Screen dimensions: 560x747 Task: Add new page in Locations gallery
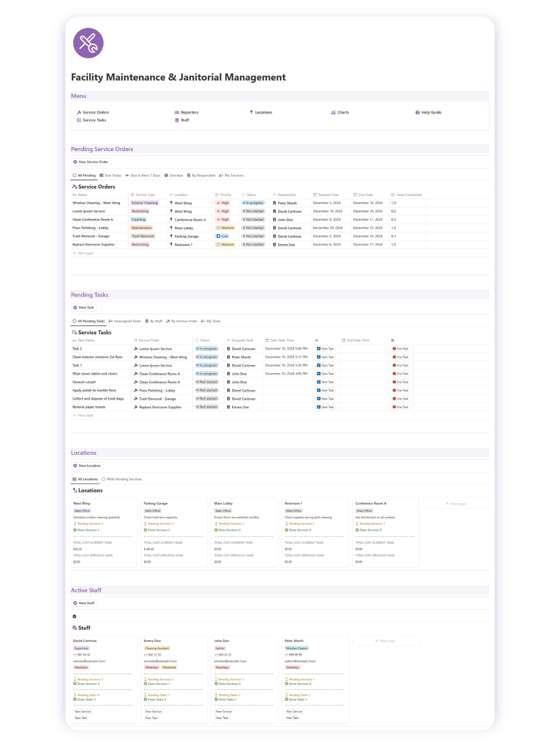click(x=456, y=503)
